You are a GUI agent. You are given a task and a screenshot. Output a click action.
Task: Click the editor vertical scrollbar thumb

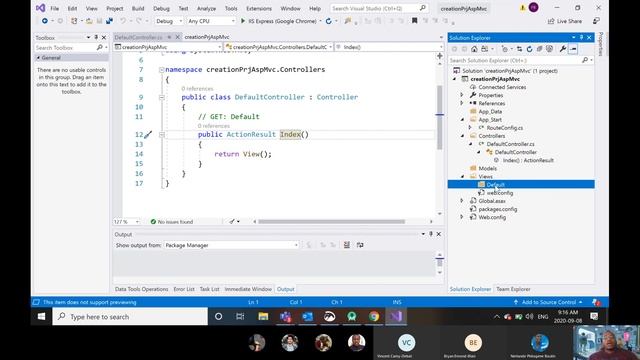[440, 118]
